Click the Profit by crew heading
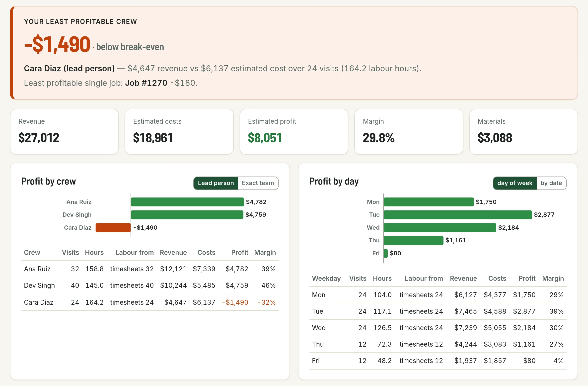 pyautogui.click(x=49, y=182)
